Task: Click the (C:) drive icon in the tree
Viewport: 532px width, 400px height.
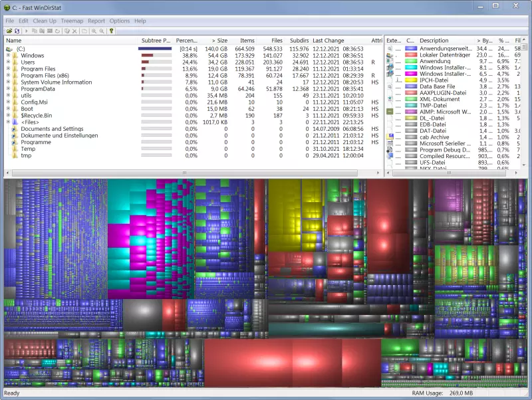Action: coord(9,49)
